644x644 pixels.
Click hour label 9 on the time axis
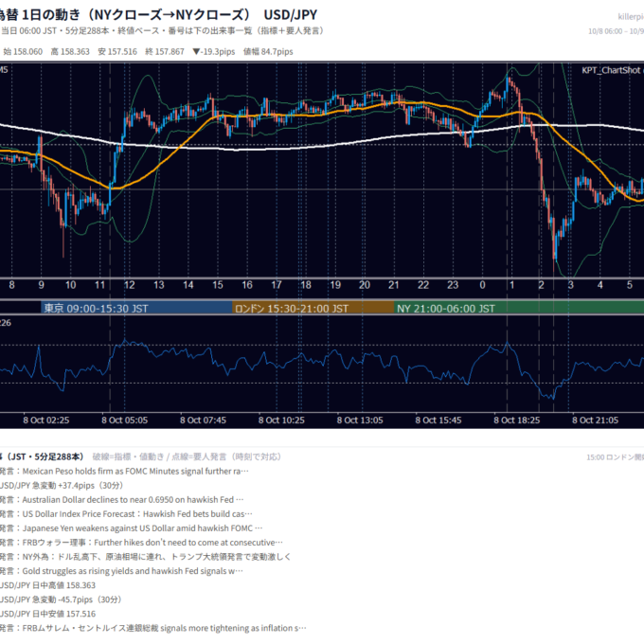pos(41,285)
